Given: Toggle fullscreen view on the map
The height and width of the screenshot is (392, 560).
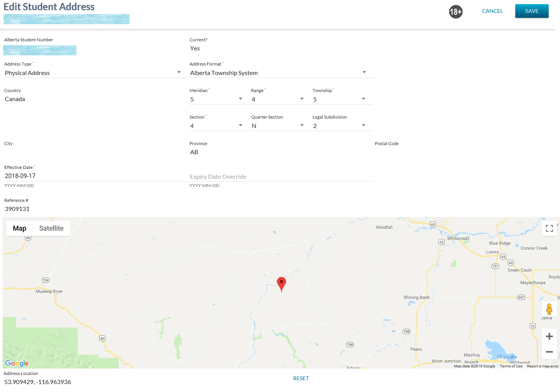Looking at the screenshot, I should (549, 228).
